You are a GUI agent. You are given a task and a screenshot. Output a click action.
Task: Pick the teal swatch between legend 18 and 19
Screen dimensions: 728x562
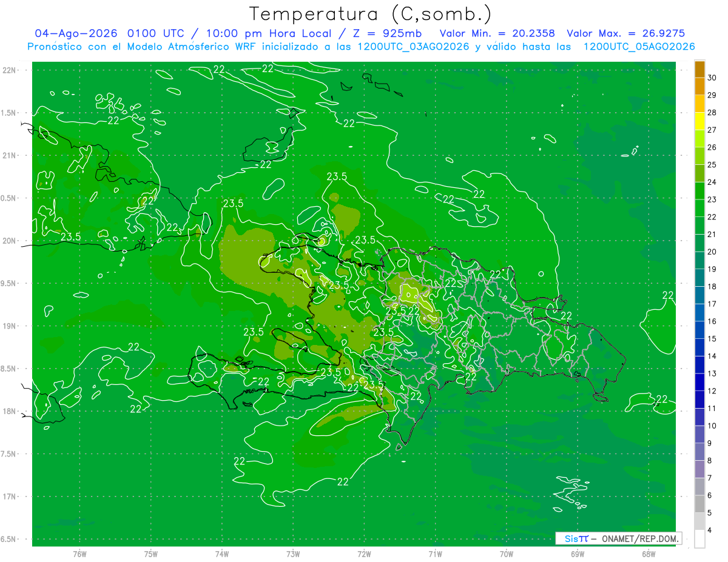[x=699, y=278]
